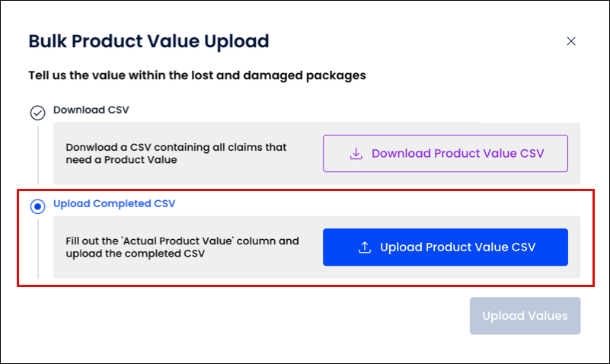Click the Upload Product Value CSV button
This screenshot has width=610, height=364.
445,247
